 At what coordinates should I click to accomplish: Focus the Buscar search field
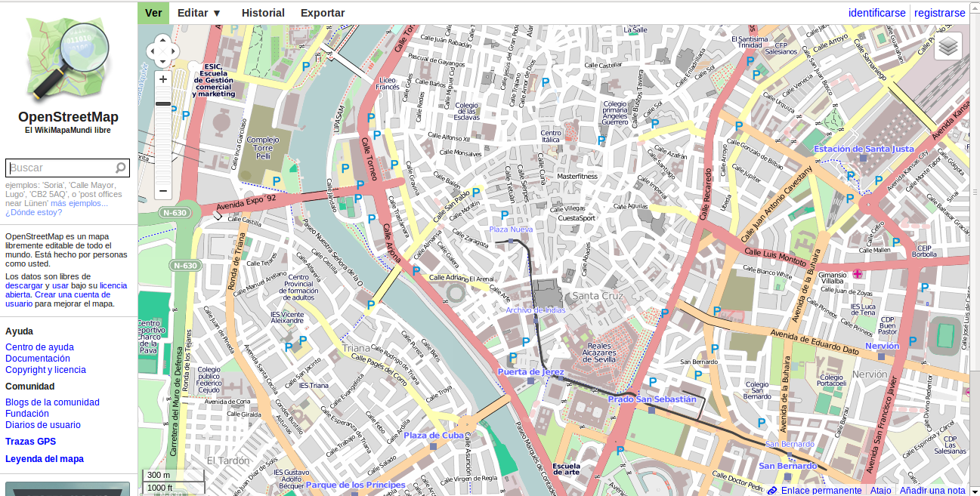pyautogui.click(x=67, y=168)
